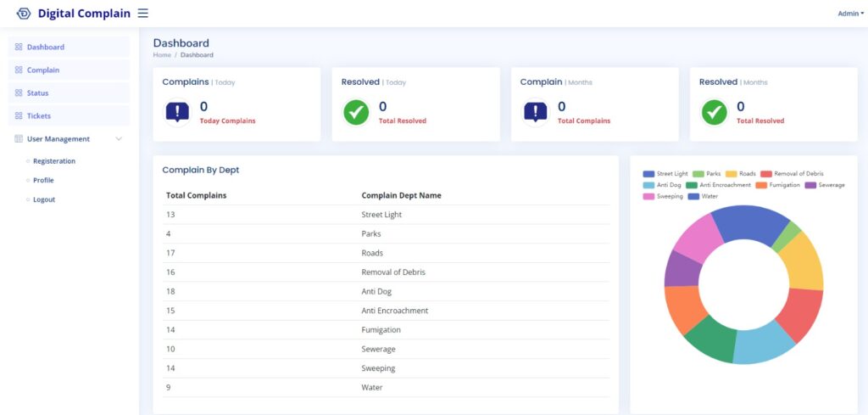
Task: Toggle the Sewerage legend swatch
Action: (x=810, y=185)
